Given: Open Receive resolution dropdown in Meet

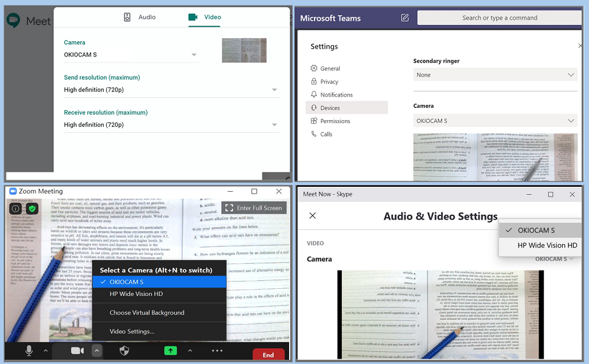Looking at the screenshot, I should [171, 124].
